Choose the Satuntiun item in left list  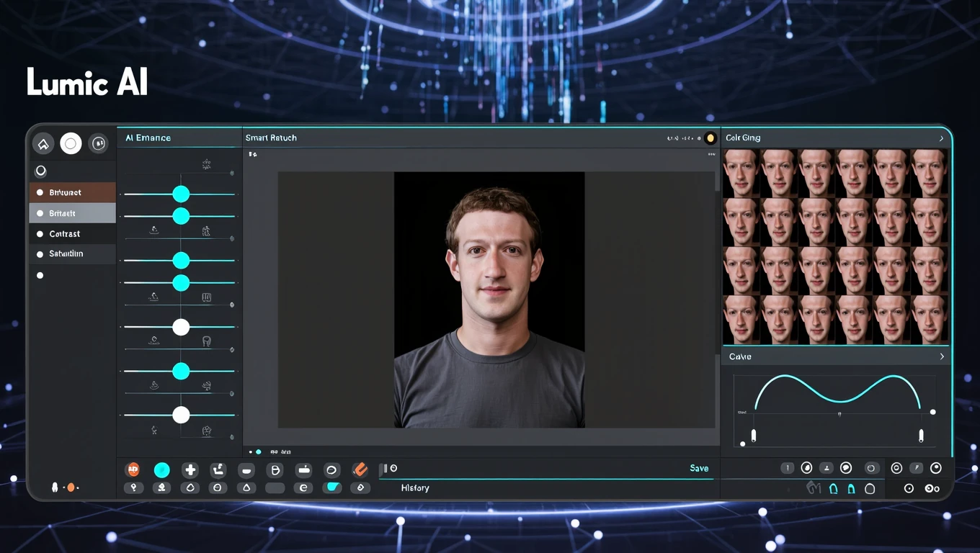(x=72, y=254)
